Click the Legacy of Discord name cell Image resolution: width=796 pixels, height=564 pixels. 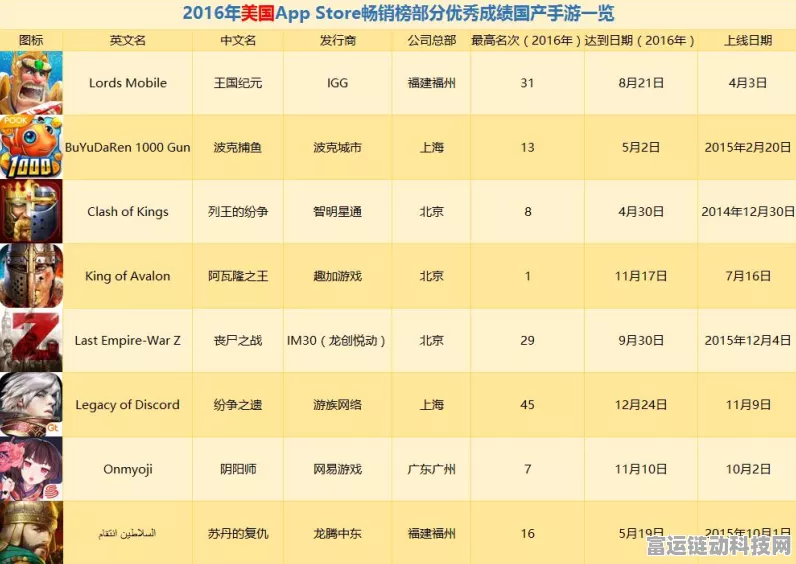click(x=127, y=405)
